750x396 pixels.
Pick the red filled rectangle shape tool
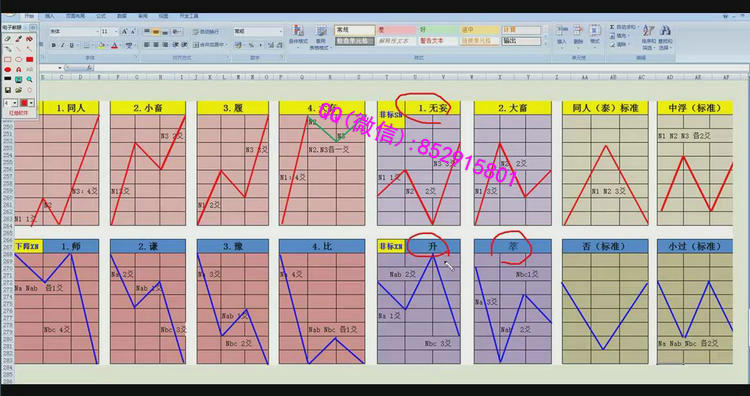pyautogui.click(x=30, y=59)
